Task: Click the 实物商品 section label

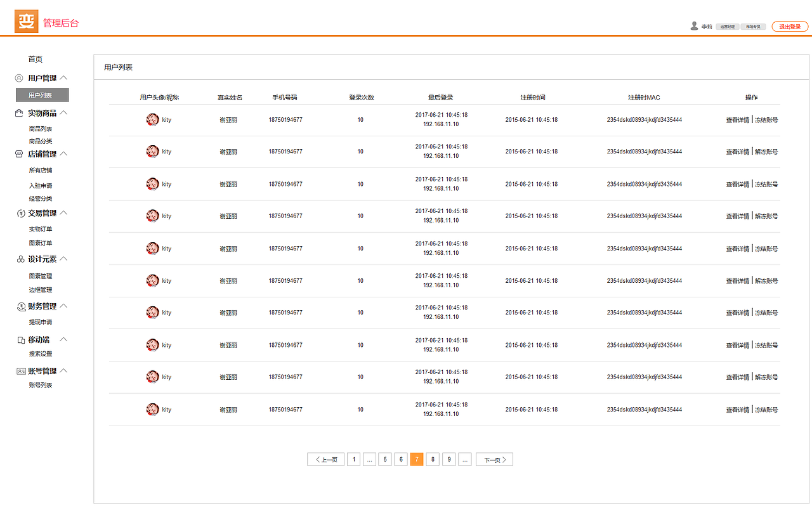Action: coord(43,113)
